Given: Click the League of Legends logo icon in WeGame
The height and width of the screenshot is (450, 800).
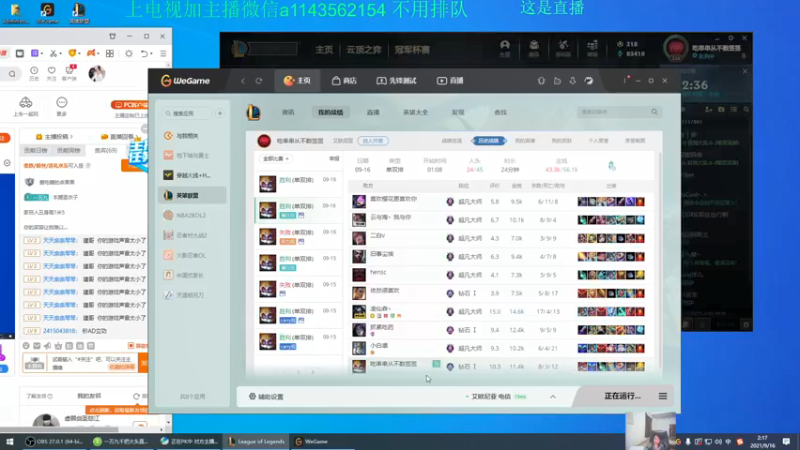Looking at the screenshot, I should 254,112.
